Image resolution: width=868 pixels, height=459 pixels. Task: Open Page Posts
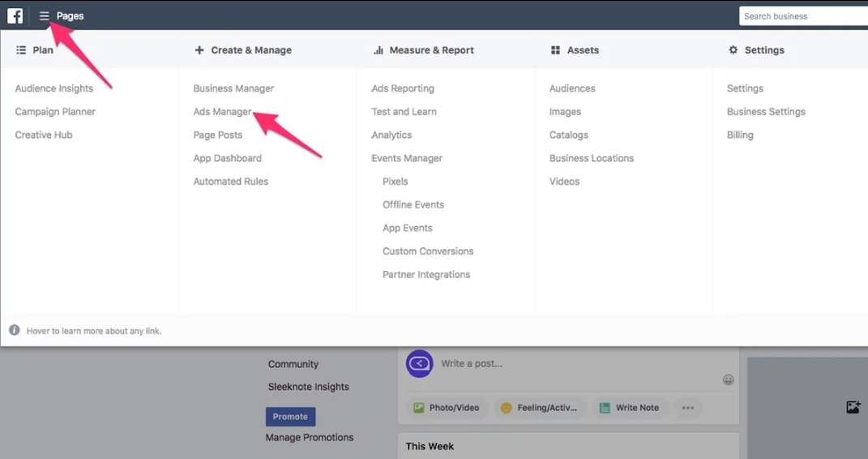(x=217, y=135)
